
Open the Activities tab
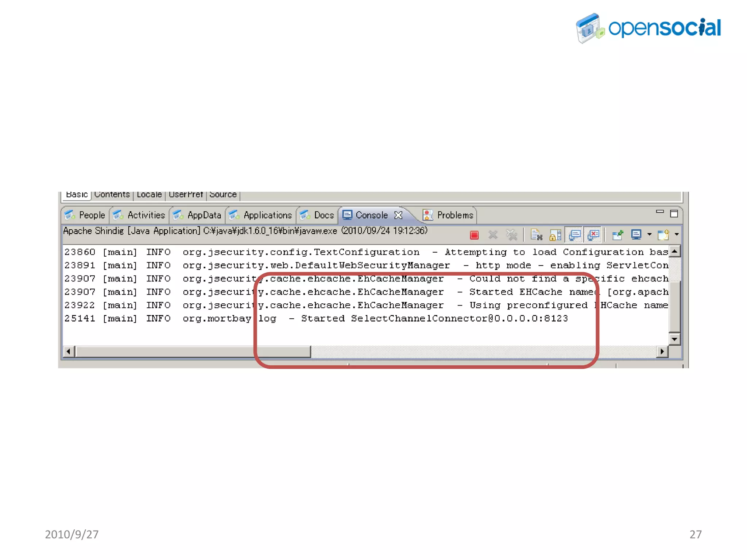click(139, 215)
